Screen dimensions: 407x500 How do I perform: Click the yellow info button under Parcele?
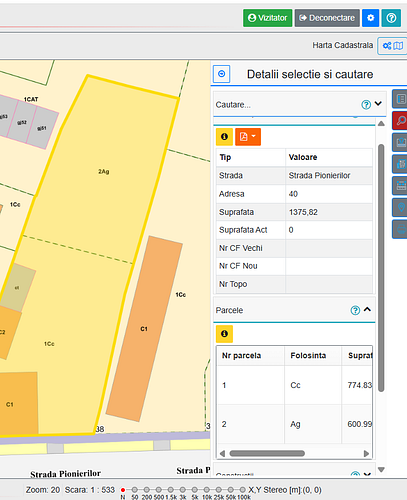pyautogui.click(x=224, y=334)
